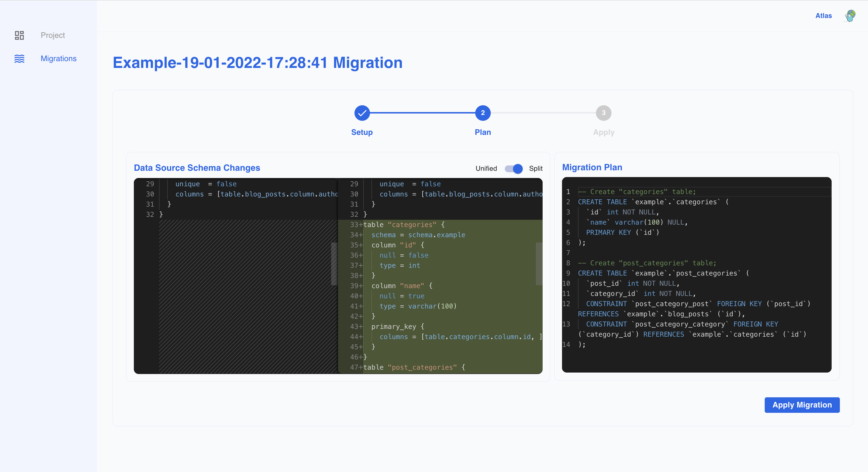Click the Migration Plan heading
Image resolution: width=868 pixels, height=472 pixels.
592,168
